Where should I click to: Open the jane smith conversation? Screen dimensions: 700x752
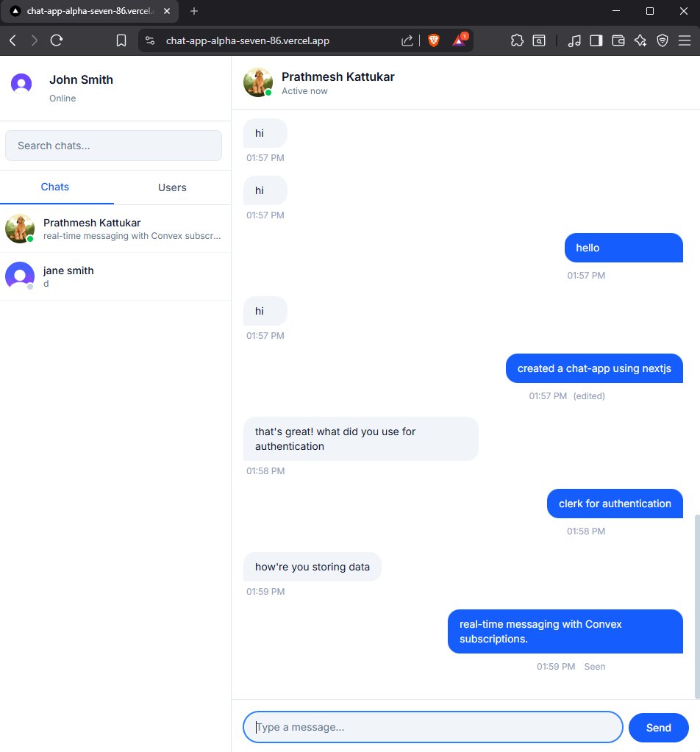click(115, 276)
